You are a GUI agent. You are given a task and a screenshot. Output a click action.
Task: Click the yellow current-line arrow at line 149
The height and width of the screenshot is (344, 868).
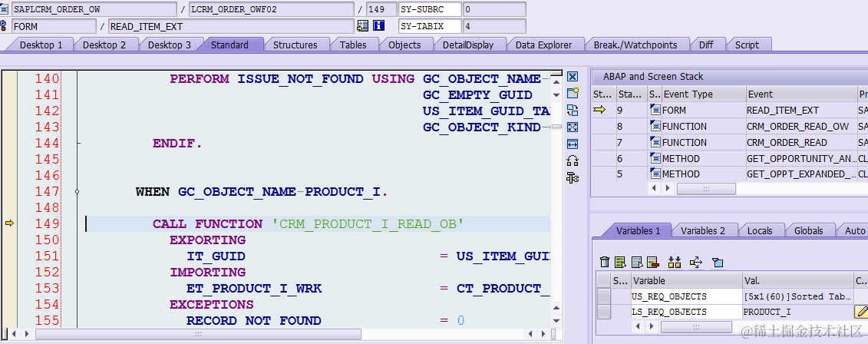9,223
